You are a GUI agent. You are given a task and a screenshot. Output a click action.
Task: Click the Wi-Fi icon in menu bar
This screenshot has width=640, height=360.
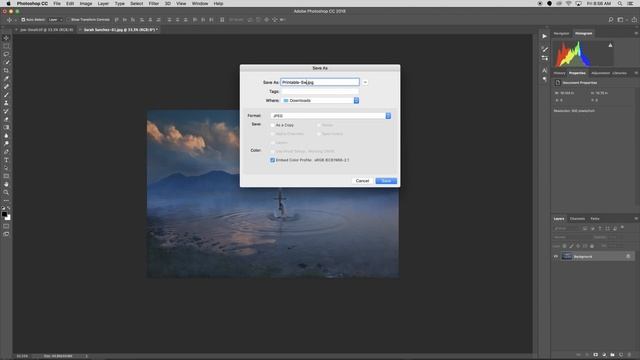point(569,3)
